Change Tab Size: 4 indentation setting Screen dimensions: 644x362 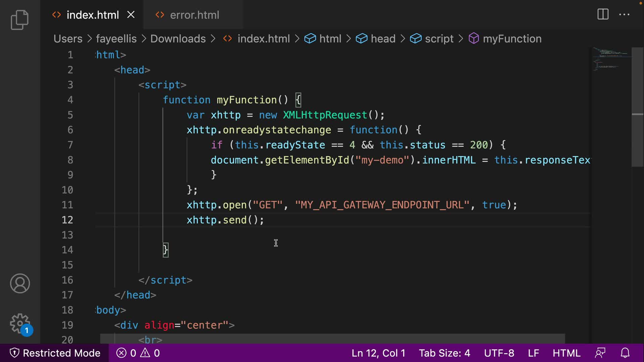coord(444,353)
